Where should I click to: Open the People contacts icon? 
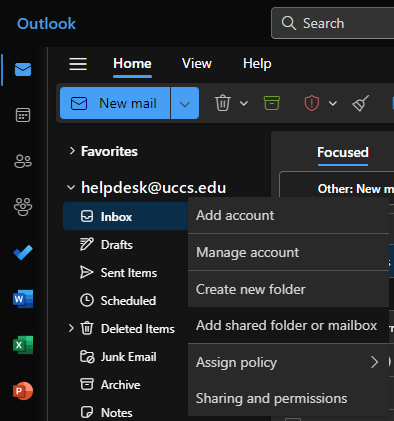pos(23,161)
